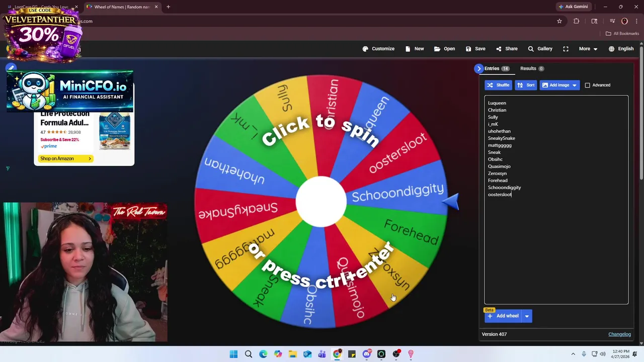This screenshot has width=644, height=362.
Task: Select the Wheel of Names browser tab
Action: 122,7
